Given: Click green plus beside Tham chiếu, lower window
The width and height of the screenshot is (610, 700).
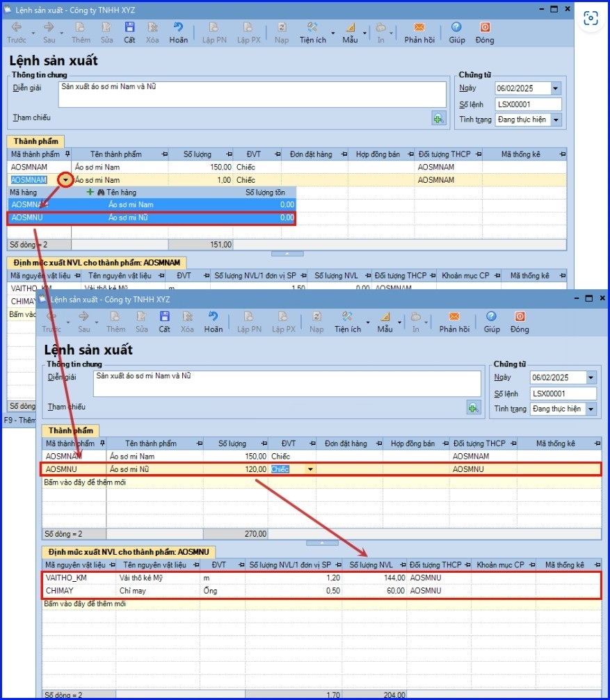Looking at the screenshot, I should (474, 408).
